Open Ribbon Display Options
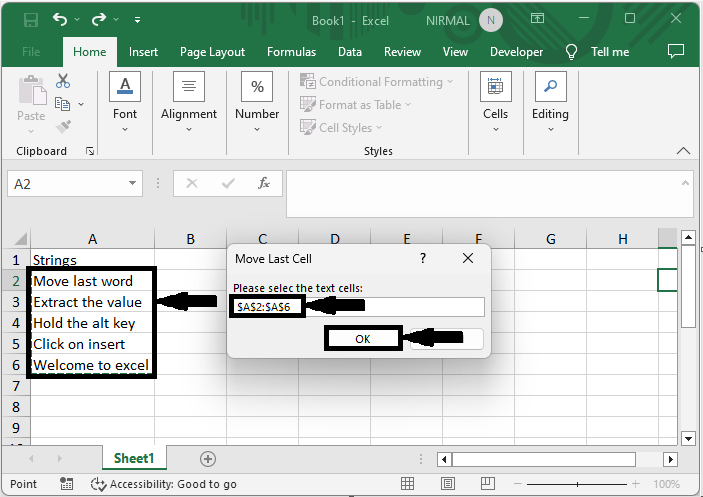The image size is (703, 497). click(x=537, y=18)
